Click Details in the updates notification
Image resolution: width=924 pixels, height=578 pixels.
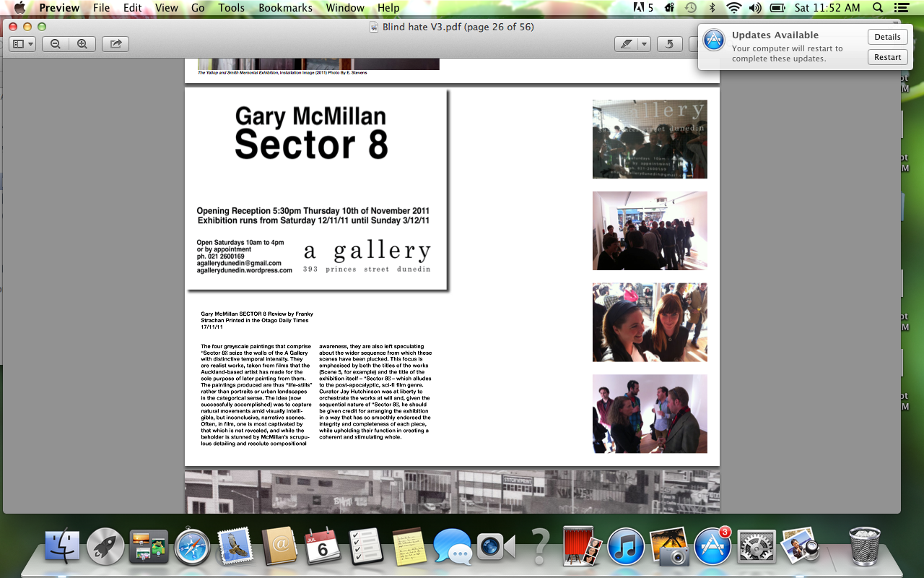[887, 37]
